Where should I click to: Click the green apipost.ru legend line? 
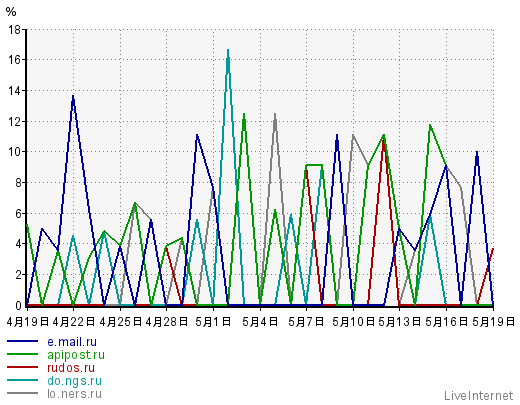pos(22,354)
